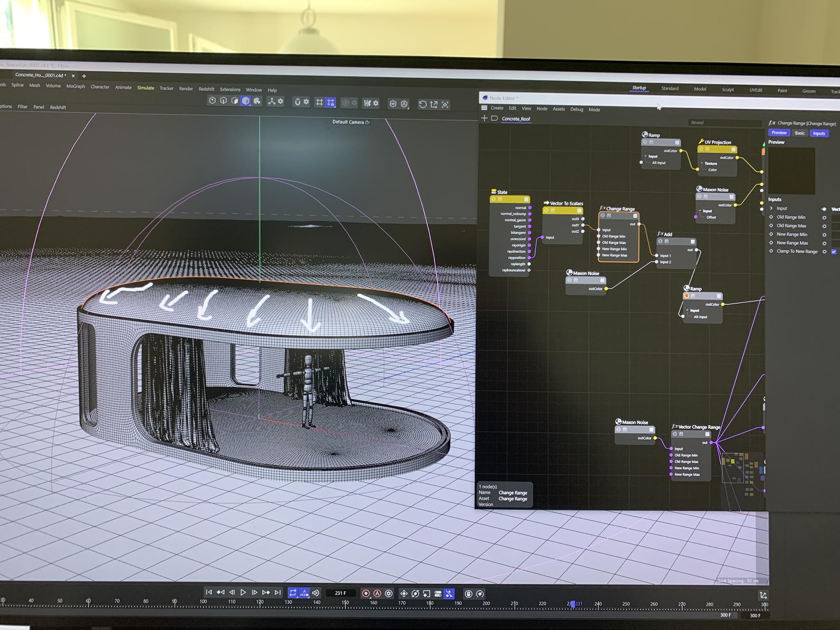840x630 pixels.
Task: Open snap settings gear beside the magnet
Action: pos(306,102)
